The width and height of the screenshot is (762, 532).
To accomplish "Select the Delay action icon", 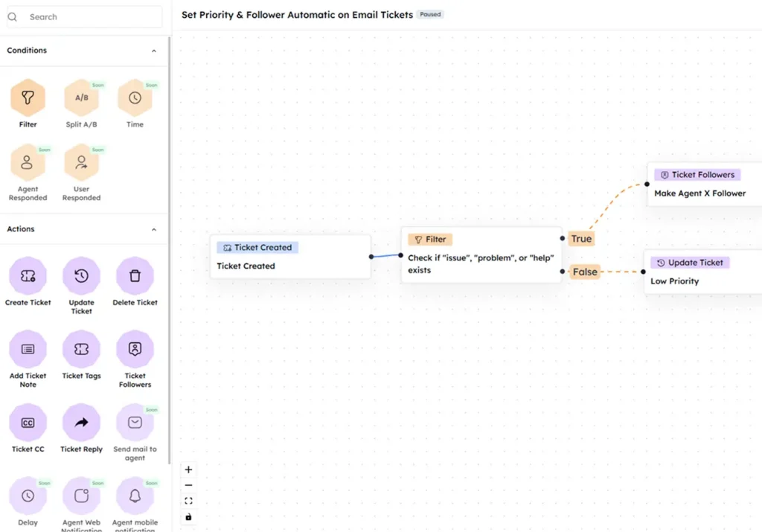I will click(x=28, y=496).
